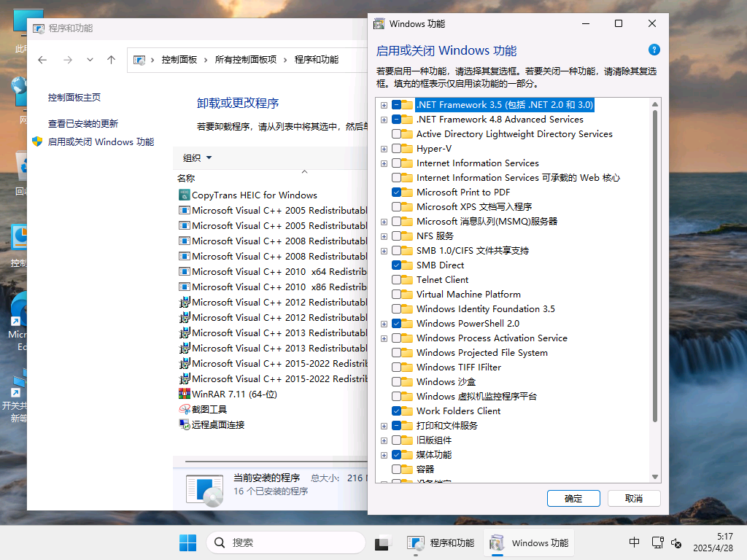Image resolution: width=747 pixels, height=560 pixels.
Task: Expand the NFS 服务 node
Action: coord(384,236)
